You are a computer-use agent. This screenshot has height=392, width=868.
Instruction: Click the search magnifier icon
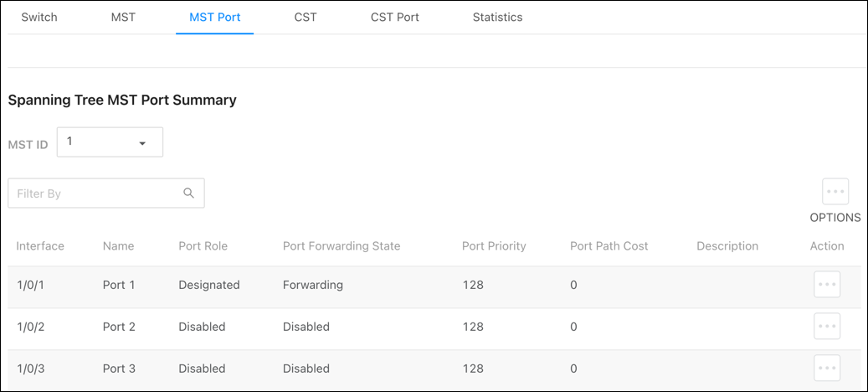click(x=189, y=193)
